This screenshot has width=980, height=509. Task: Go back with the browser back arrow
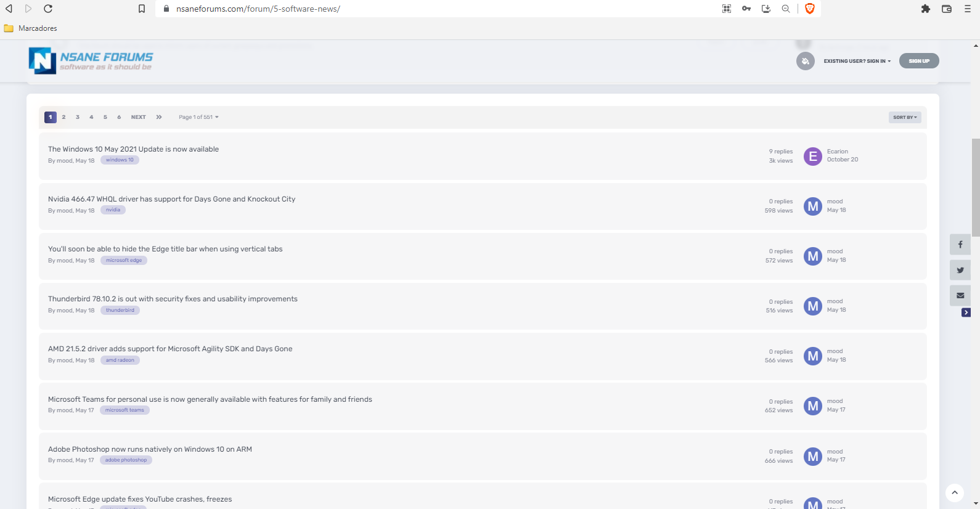pos(9,9)
